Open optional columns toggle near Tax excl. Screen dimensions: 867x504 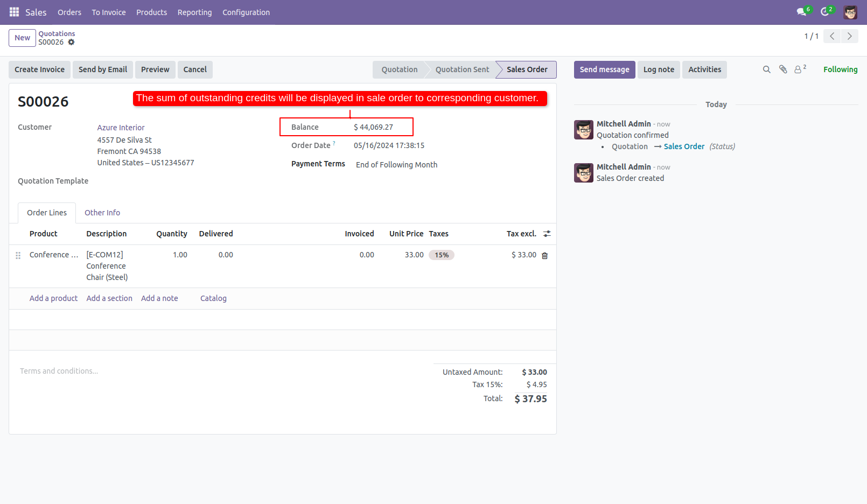(x=547, y=234)
